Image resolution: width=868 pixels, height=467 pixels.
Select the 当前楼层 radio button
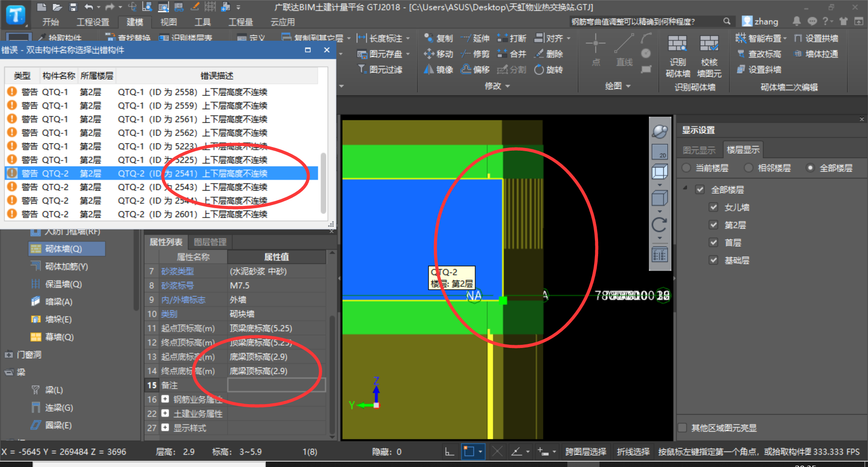point(687,168)
